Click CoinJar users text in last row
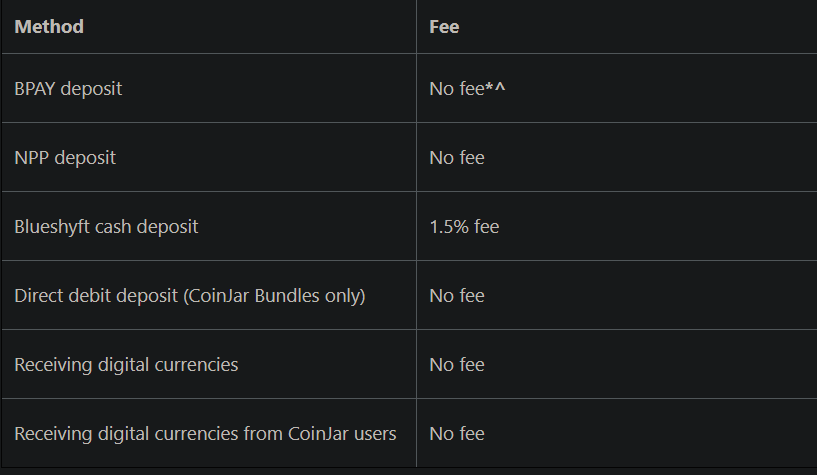This screenshot has height=475, width=817. 342,433
